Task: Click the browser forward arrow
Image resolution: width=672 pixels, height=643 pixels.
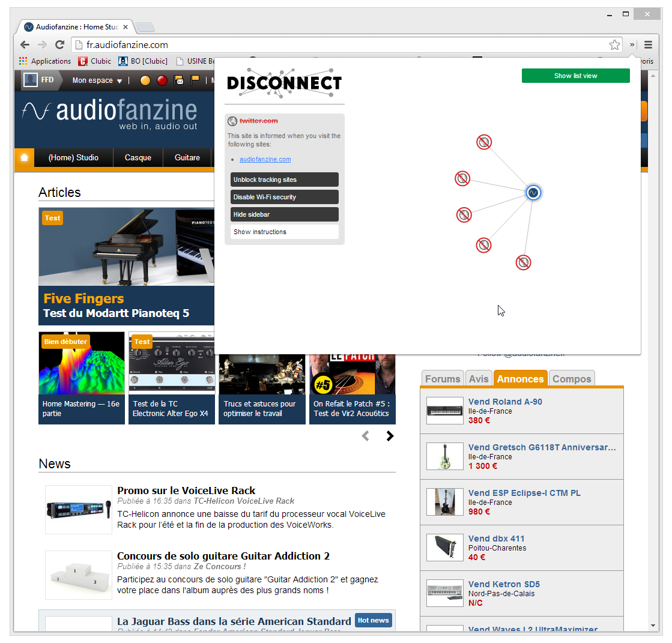Action: [42, 44]
